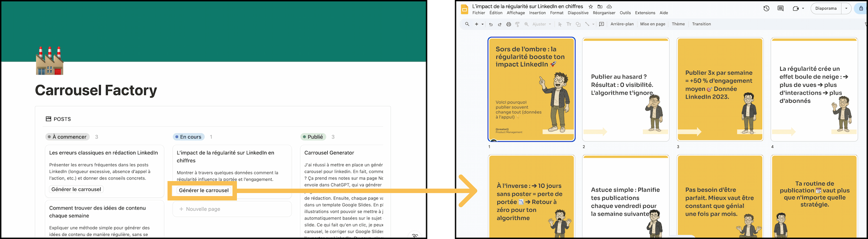Click the Thème toolbar button
868x239 pixels.
tap(678, 24)
